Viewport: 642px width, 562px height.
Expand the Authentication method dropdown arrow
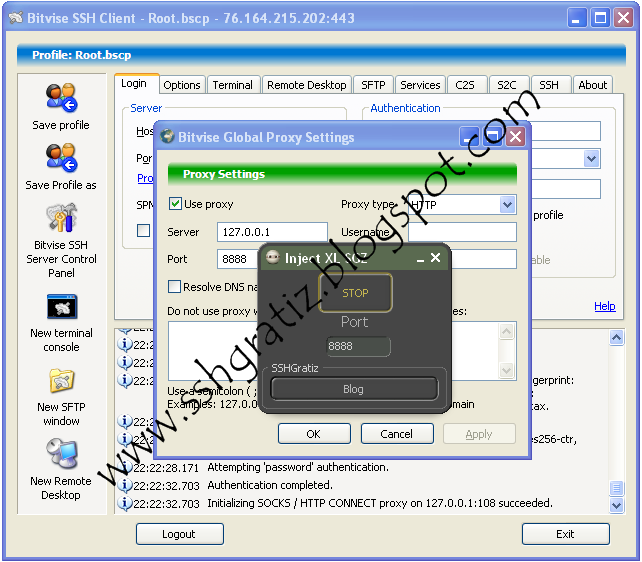click(591, 158)
